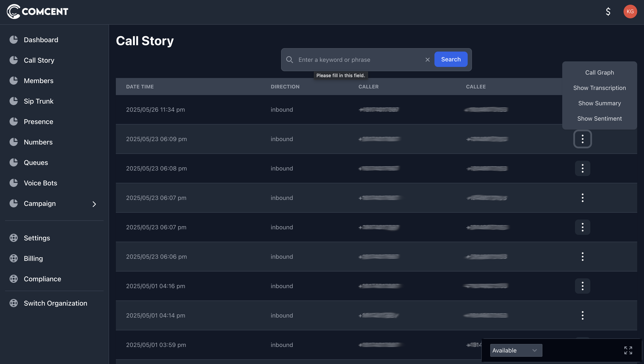Choose Show Transcription in the menu

[x=599, y=88]
